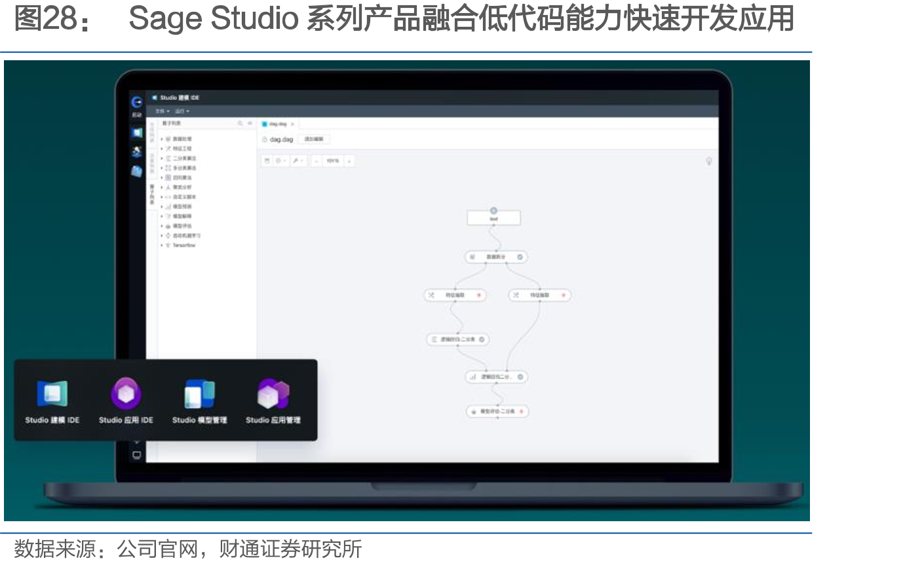Select the 回归算法 row label

pos(182,177)
